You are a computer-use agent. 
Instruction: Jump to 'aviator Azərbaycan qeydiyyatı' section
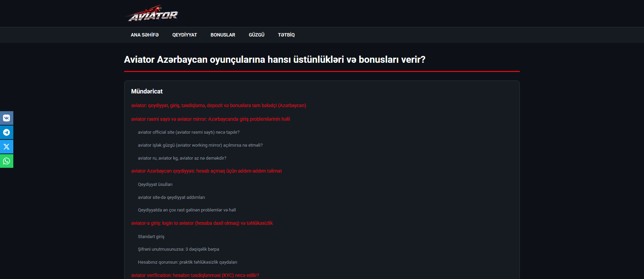[x=206, y=171]
